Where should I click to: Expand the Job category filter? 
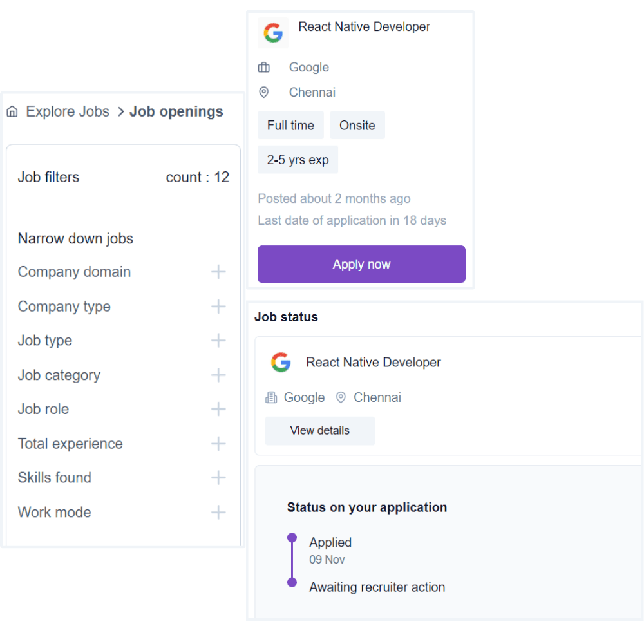point(218,375)
